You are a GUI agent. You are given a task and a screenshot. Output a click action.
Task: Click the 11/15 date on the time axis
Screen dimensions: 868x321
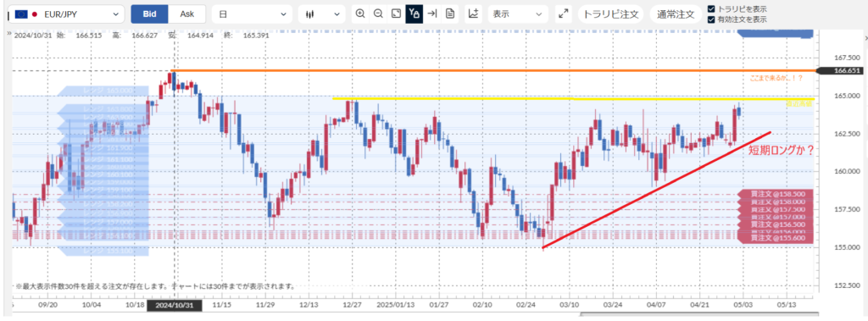[221, 305]
